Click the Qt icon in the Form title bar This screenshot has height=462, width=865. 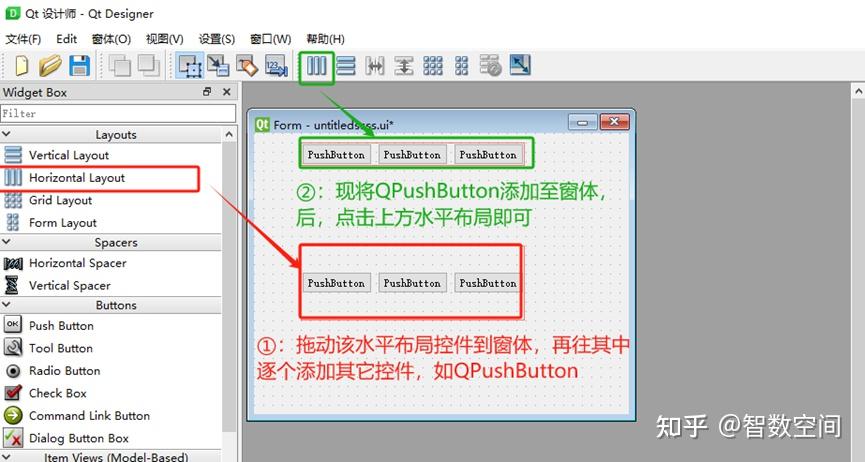point(262,125)
